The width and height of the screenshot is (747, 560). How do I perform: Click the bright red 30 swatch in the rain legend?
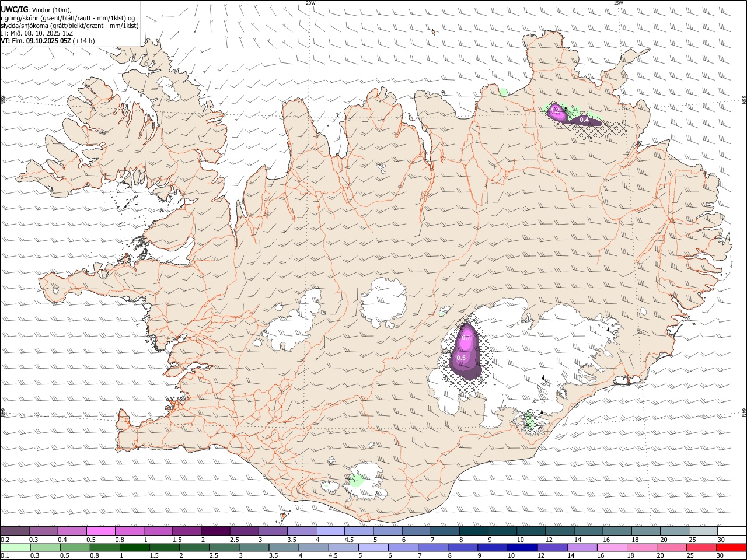(x=731, y=548)
